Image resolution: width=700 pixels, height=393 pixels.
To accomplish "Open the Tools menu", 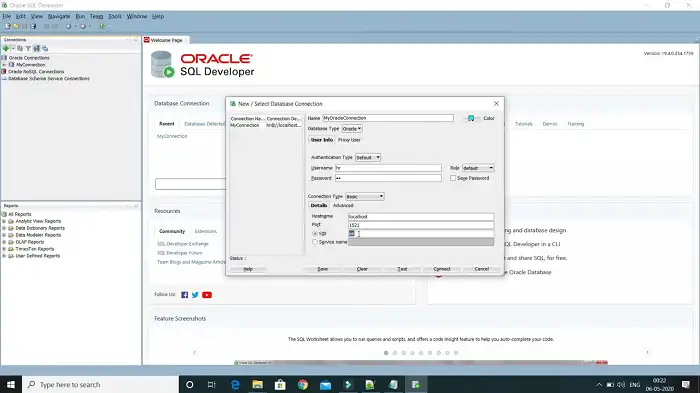I will coord(115,16).
